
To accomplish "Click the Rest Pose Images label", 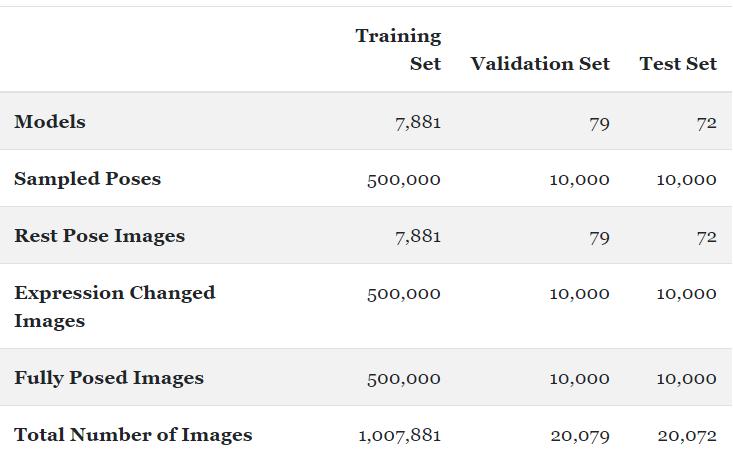I will point(99,236).
